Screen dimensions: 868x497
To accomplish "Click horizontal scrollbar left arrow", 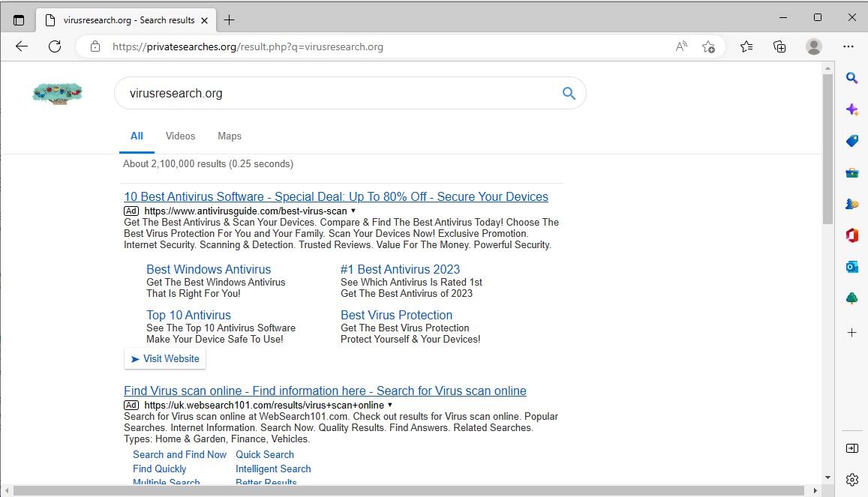I will pyautogui.click(x=7, y=490).
